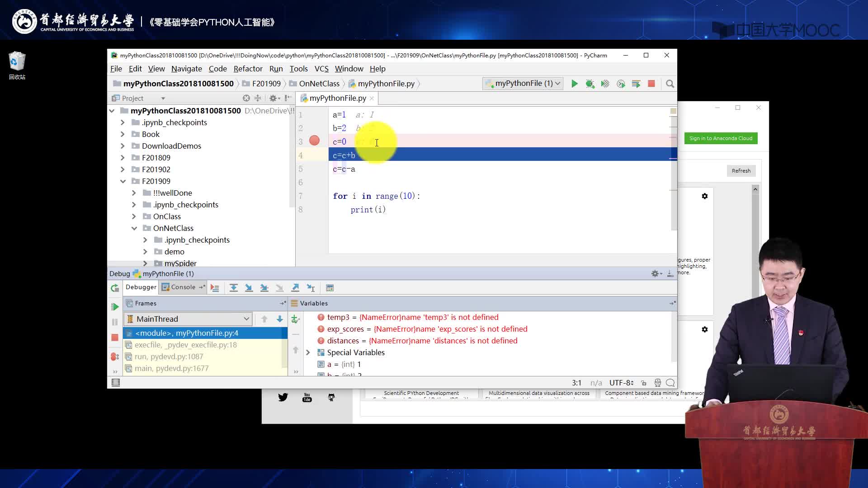Click editor vertical scrollbar

tap(674, 173)
